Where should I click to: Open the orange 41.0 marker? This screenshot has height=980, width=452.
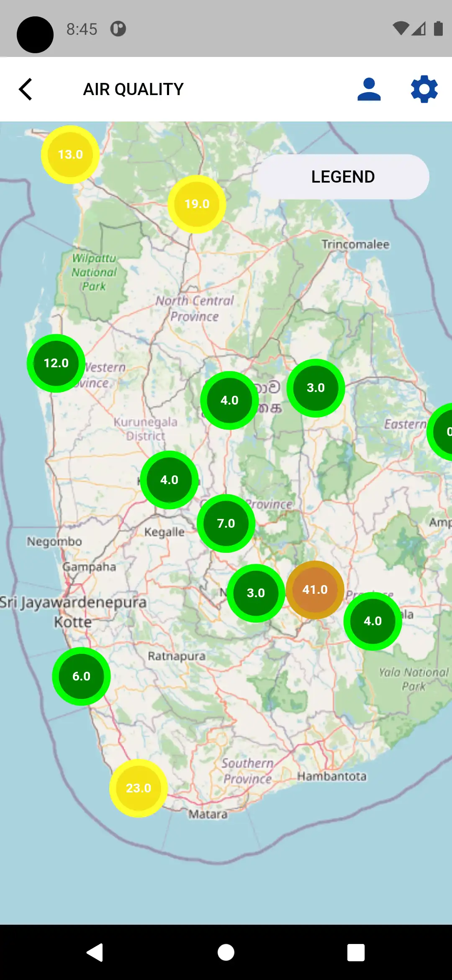315,590
